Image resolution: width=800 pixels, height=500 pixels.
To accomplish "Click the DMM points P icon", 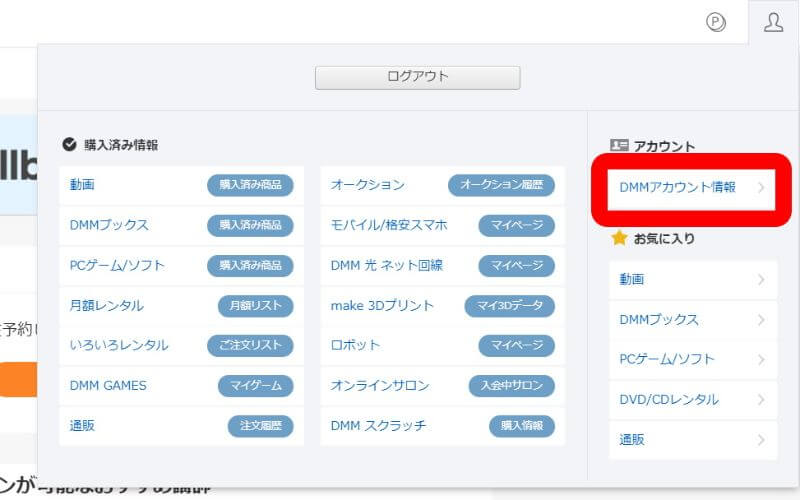I will 715,22.
